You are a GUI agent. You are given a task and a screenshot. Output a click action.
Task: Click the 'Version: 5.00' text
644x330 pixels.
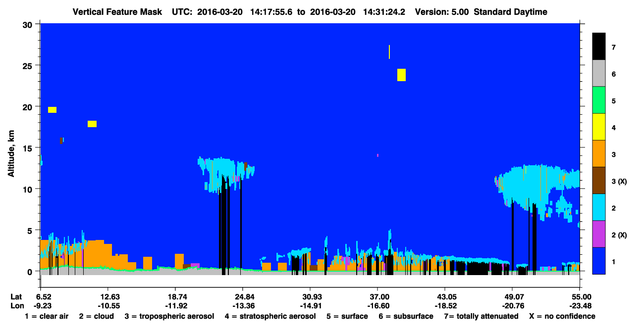(442, 12)
